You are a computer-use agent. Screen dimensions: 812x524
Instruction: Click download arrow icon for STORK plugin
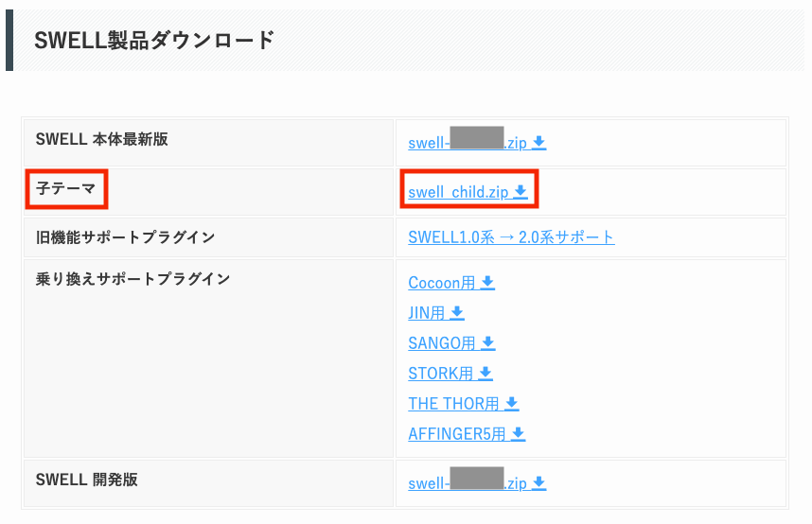485,373
